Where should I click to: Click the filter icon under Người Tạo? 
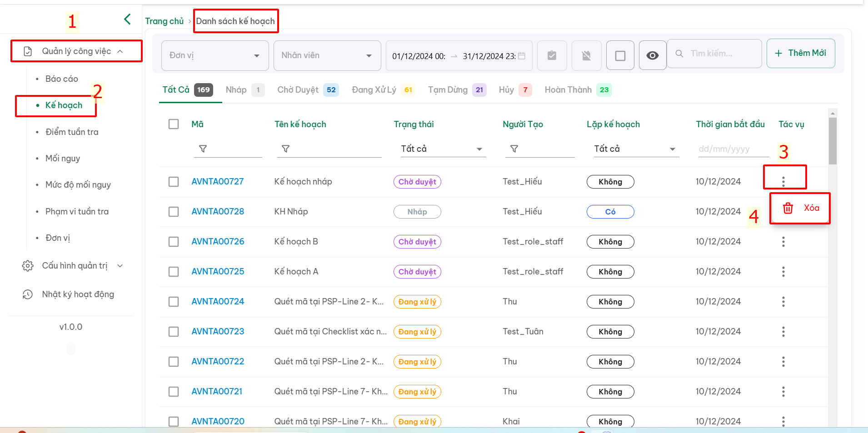tap(514, 149)
